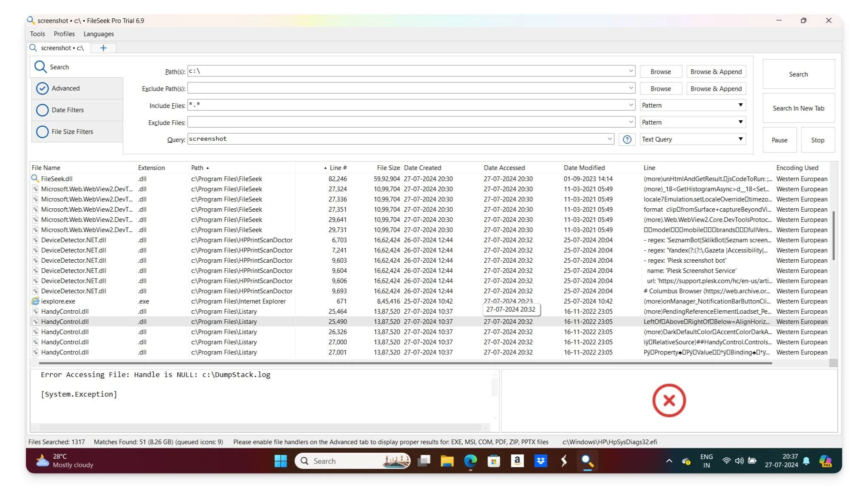Click the Advanced options panel icon
The image size is (868, 488).
pos(43,88)
